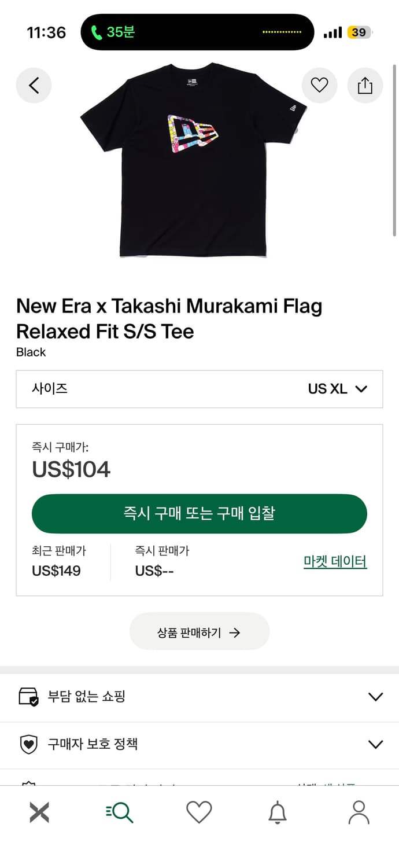Viewport: 399px width, 868px height.
Task: Open search from the bottom navigation
Action: [x=120, y=811]
